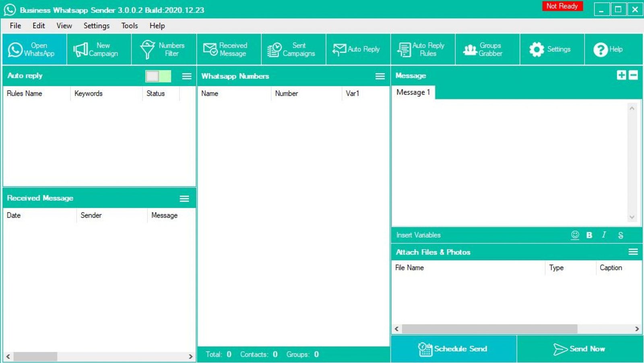
Task: Apply strikethrough formatting to message
Action: 620,235
